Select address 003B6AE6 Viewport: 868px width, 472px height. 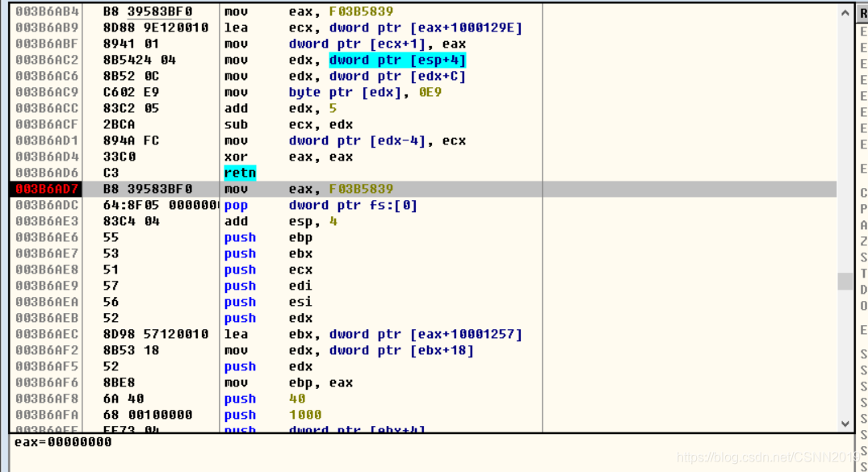[x=47, y=237]
